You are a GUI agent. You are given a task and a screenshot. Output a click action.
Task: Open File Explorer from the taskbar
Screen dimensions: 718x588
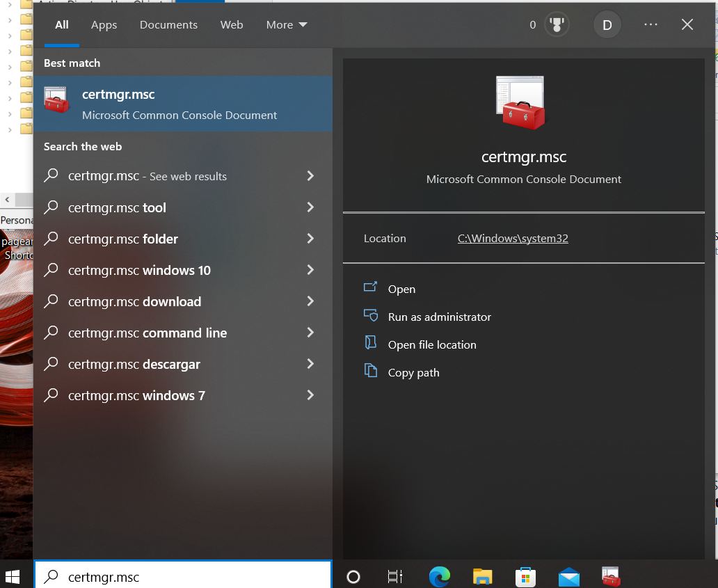pyautogui.click(x=482, y=577)
